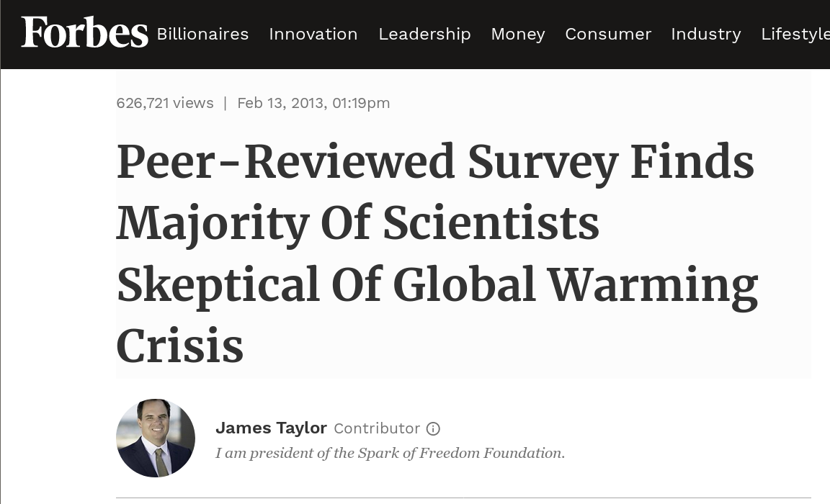
Task: Click the headline line 'Peer-Reviewed Survey Finds'
Action: [x=435, y=163]
